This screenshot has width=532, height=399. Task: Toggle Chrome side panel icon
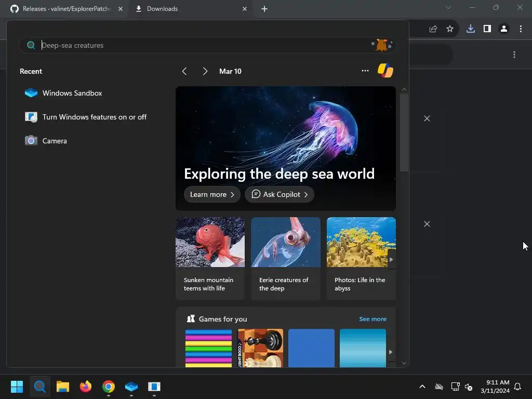(x=487, y=29)
